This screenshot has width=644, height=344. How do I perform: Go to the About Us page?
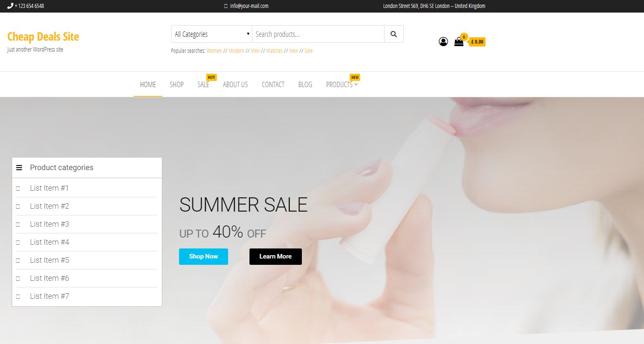coord(235,85)
